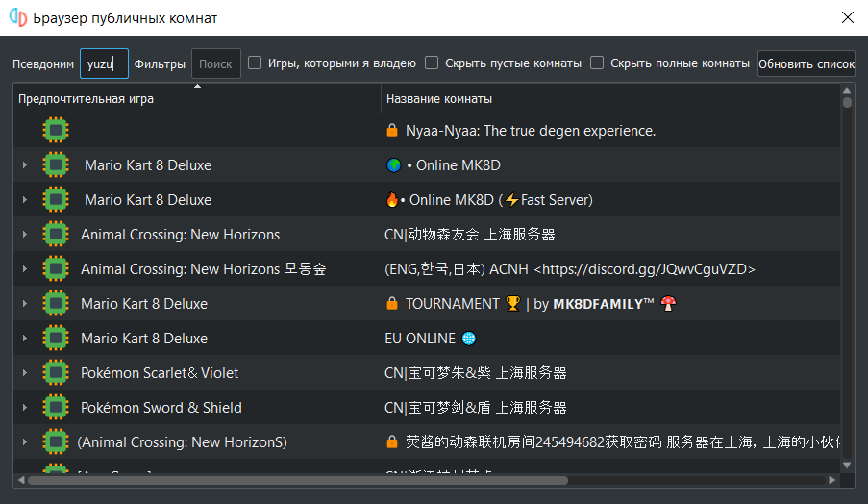The image size is (868, 504).
Task: Click horizontal scrollbar right arrow
Action: pos(832,480)
